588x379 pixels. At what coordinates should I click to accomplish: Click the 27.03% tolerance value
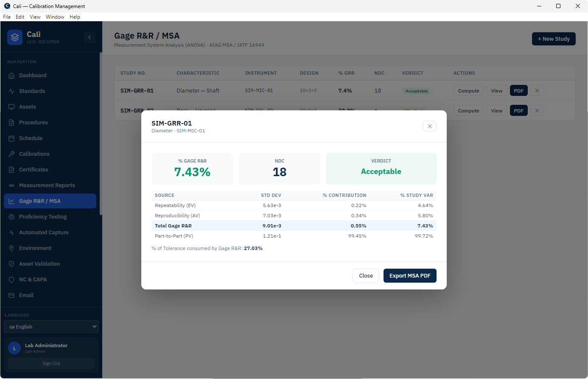coord(253,248)
